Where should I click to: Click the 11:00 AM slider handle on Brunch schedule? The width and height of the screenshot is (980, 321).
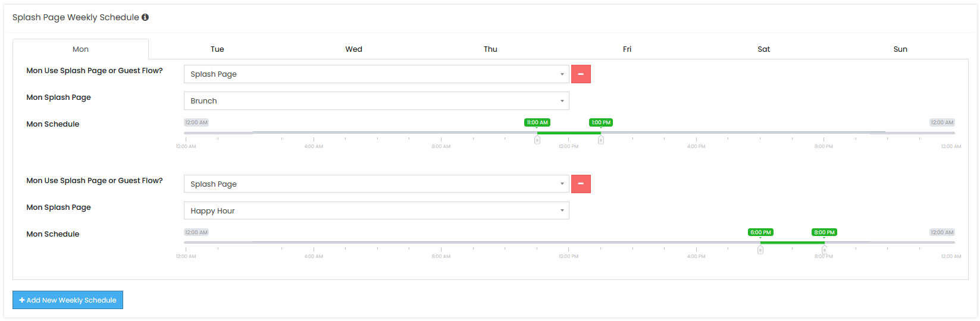(537, 140)
